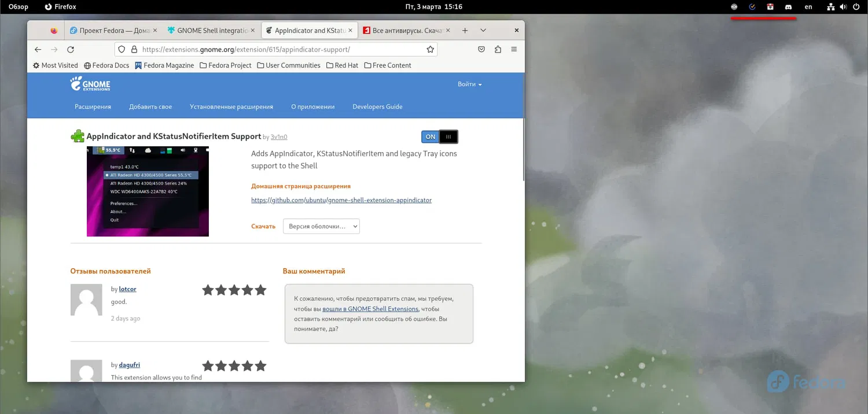
Task: Open the Red Hat bookmarks folder
Action: click(x=342, y=65)
